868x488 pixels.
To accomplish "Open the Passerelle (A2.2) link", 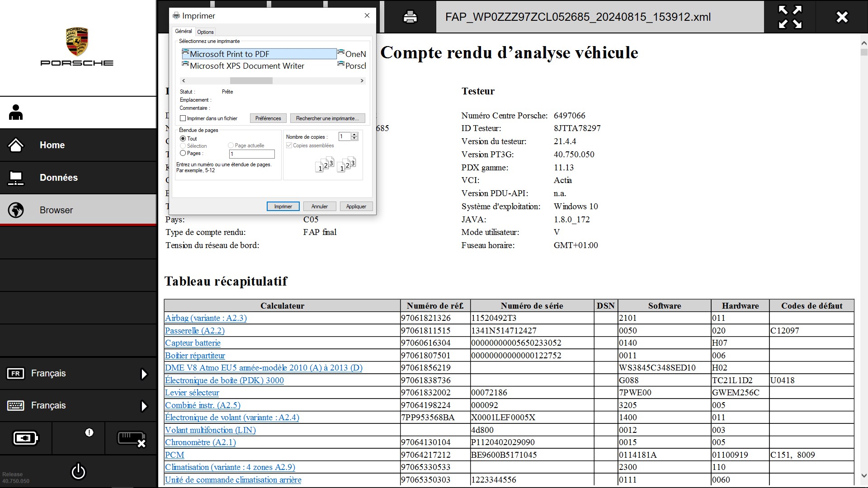I will tap(195, 331).
